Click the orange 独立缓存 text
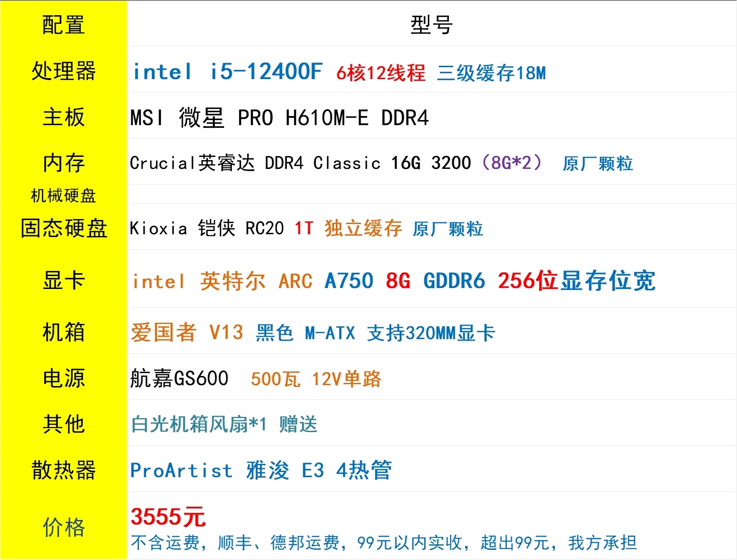The image size is (737, 560). (363, 228)
